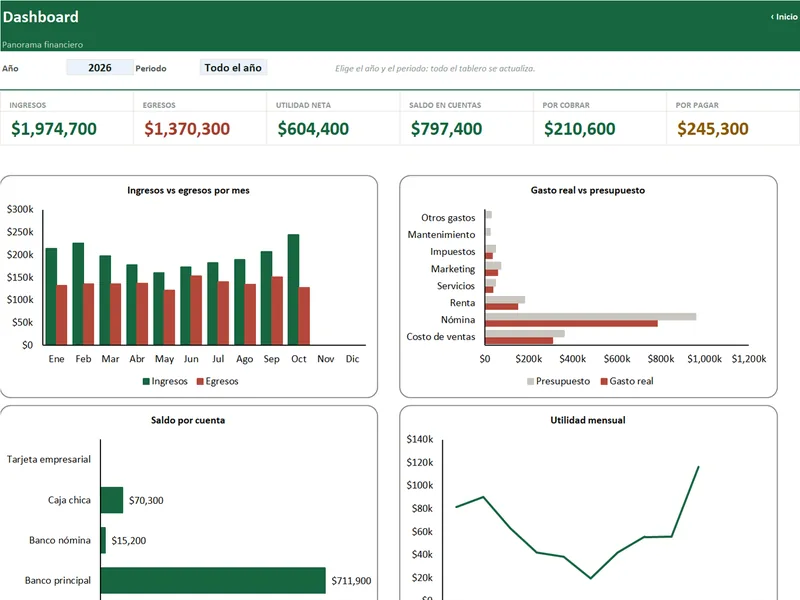Screen dimensions: 800x600
Task: Click the Nómina 'Gasto real' bar
Action: click(571, 323)
